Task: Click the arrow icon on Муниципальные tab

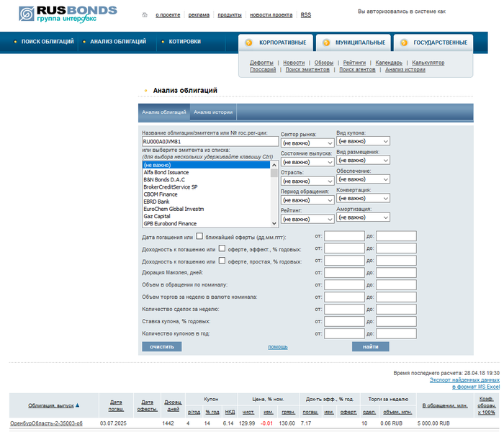Action: click(325, 42)
